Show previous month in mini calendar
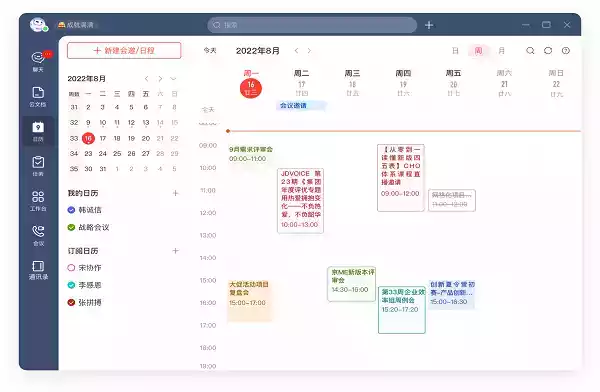This screenshot has height=392, width=600. [147, 78]
